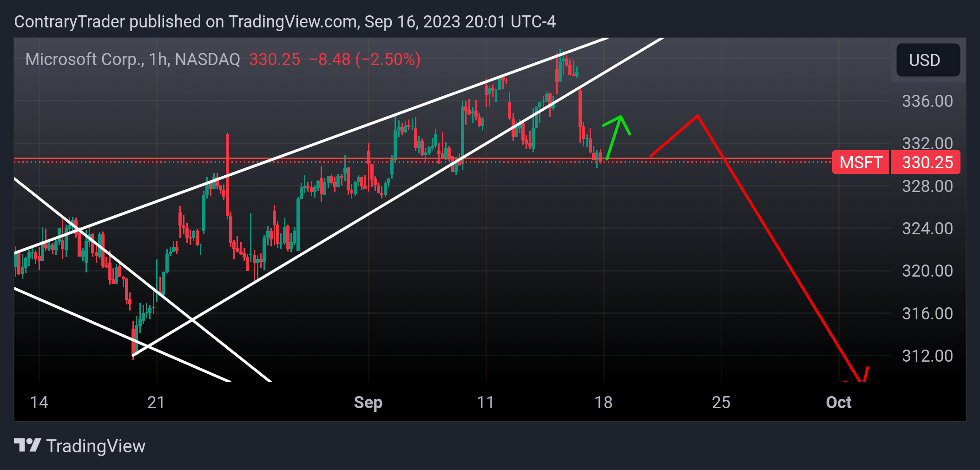Click the 324.00 price axis label

point(927,229)
